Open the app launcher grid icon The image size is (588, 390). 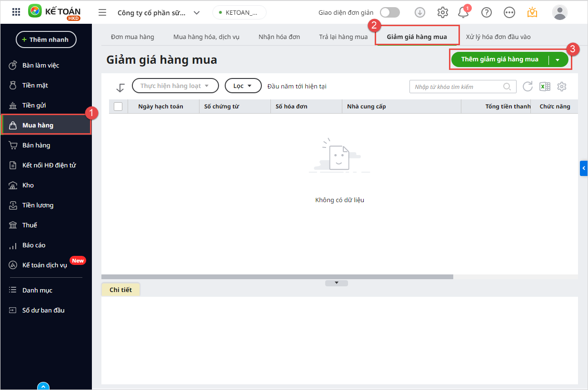pos(16,12)
